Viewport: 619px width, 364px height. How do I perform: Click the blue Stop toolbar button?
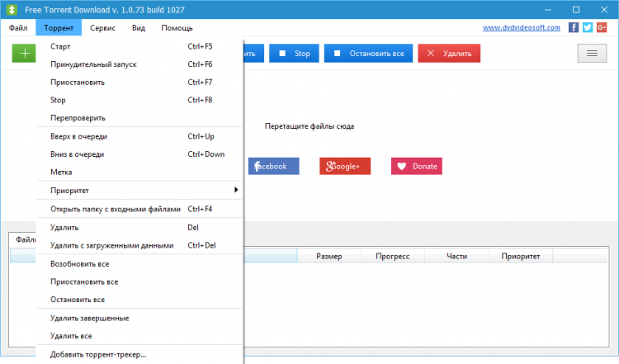point(294,54)
